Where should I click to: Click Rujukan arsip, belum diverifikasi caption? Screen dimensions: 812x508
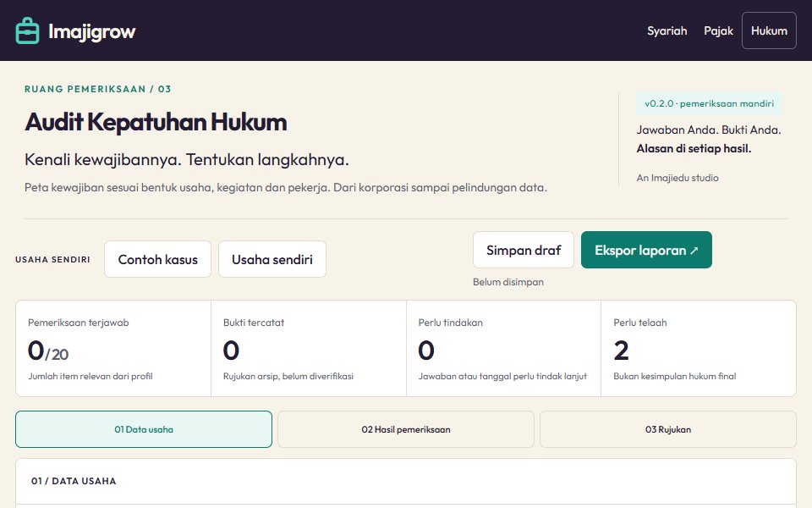[x=288, y=376]
